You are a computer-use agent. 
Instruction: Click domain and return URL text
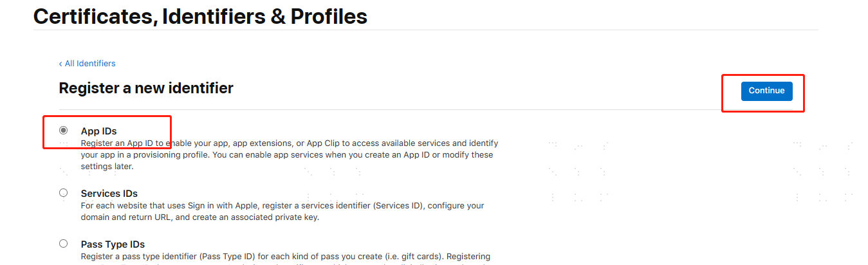pos(122,217)
